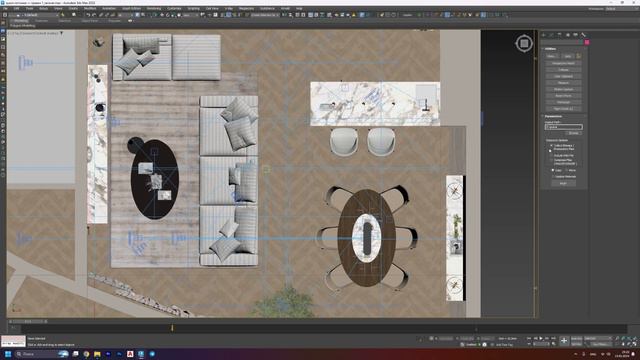Click the large plus Set Keys button
Screen dimensions: 640x360
(x=564, y=340)
